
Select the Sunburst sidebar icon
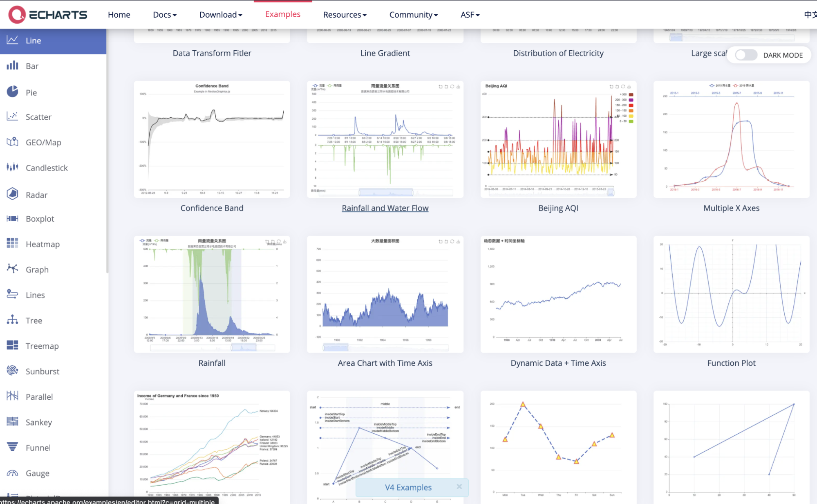[12, 370]
